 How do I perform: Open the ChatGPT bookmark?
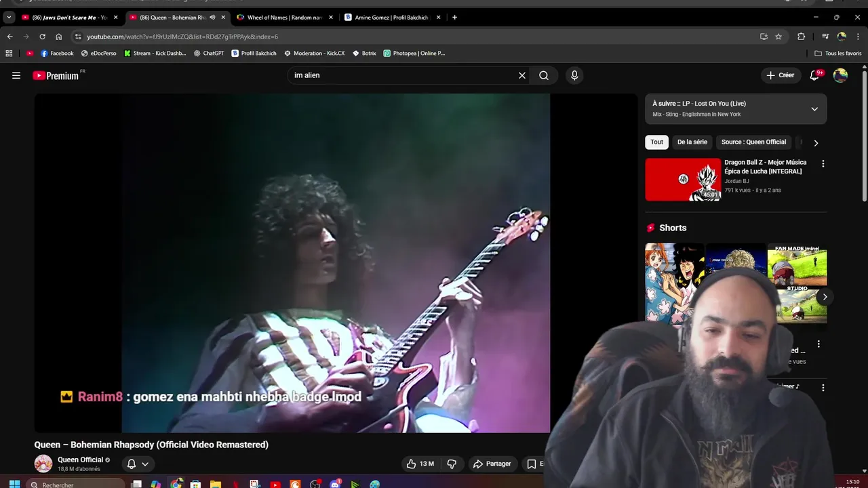click(209, 53)
